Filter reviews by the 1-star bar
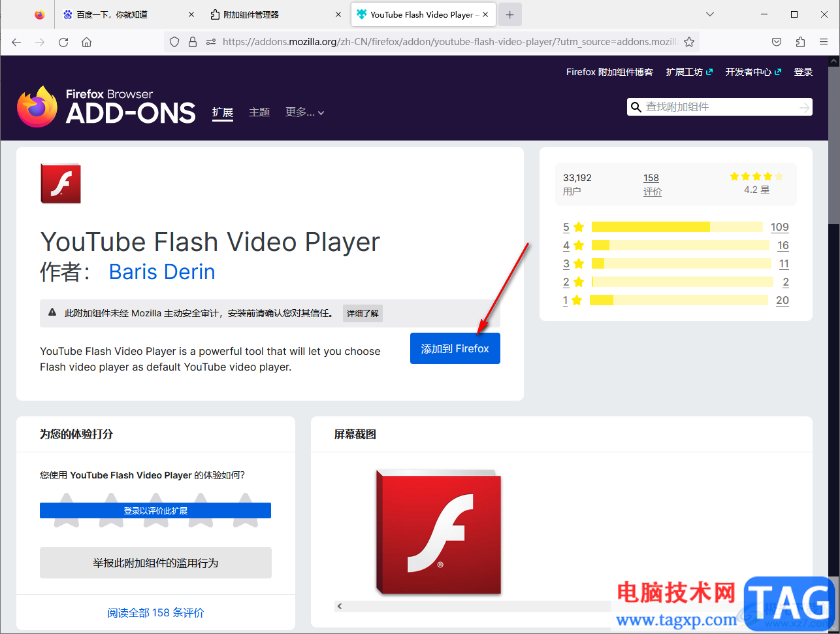Image resolution: width=840 pixels, height=634 pixels. [x=679, y=300]
